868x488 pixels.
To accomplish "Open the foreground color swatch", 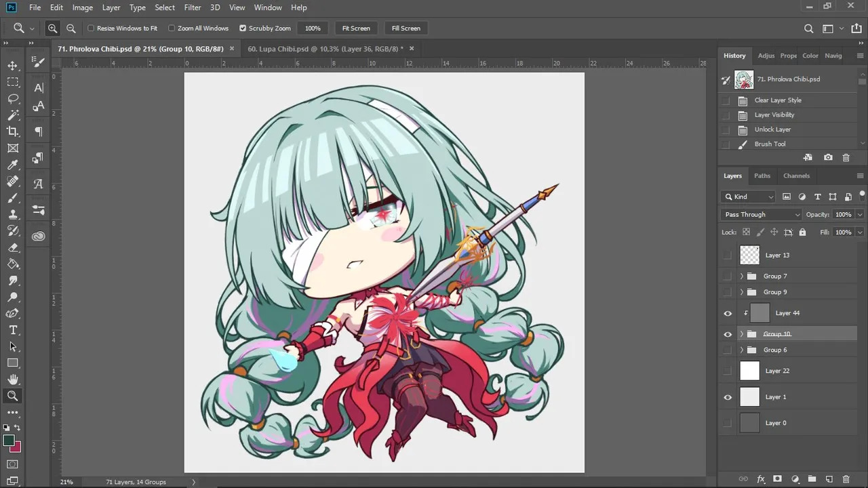I will [x=9, y=441].
